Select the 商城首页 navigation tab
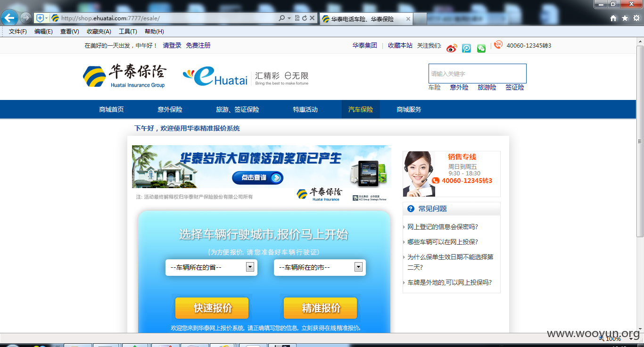644x347 pixels. coord(112,109)
